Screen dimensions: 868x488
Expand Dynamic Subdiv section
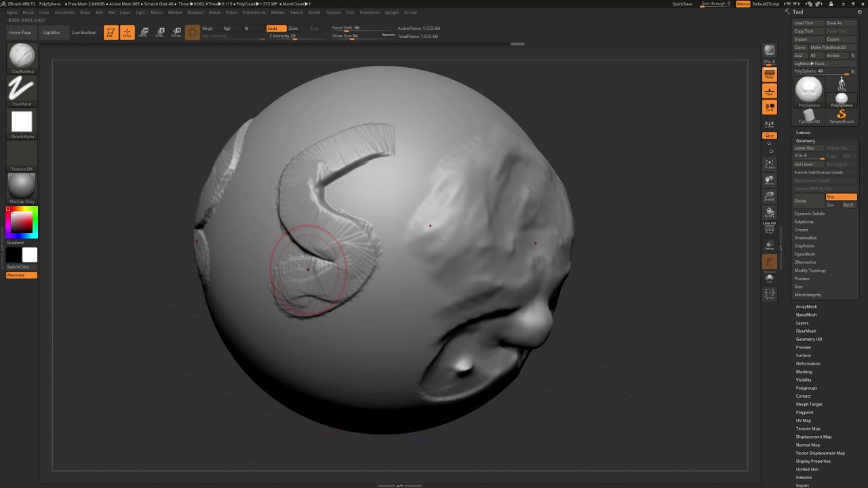[810, 213]
